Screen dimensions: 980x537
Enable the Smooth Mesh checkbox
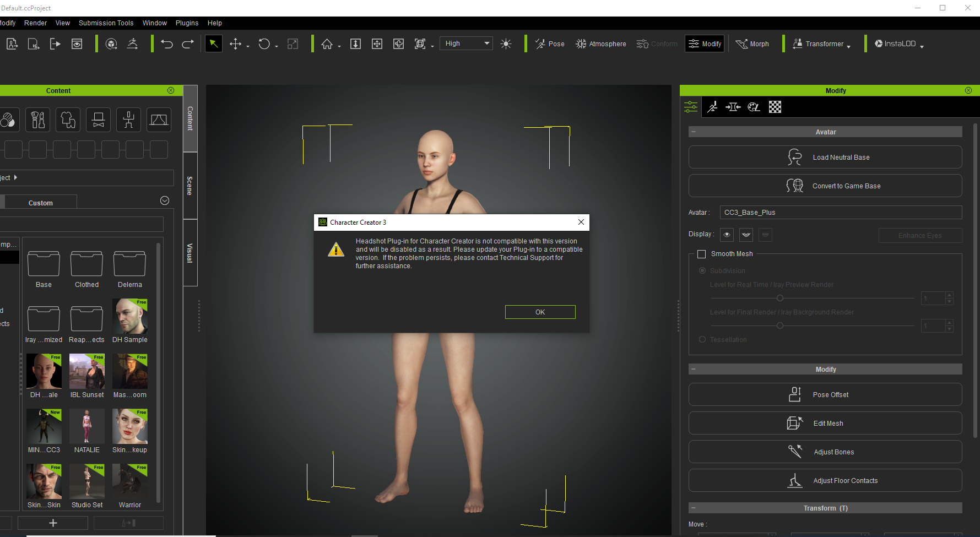coord(701,254)
